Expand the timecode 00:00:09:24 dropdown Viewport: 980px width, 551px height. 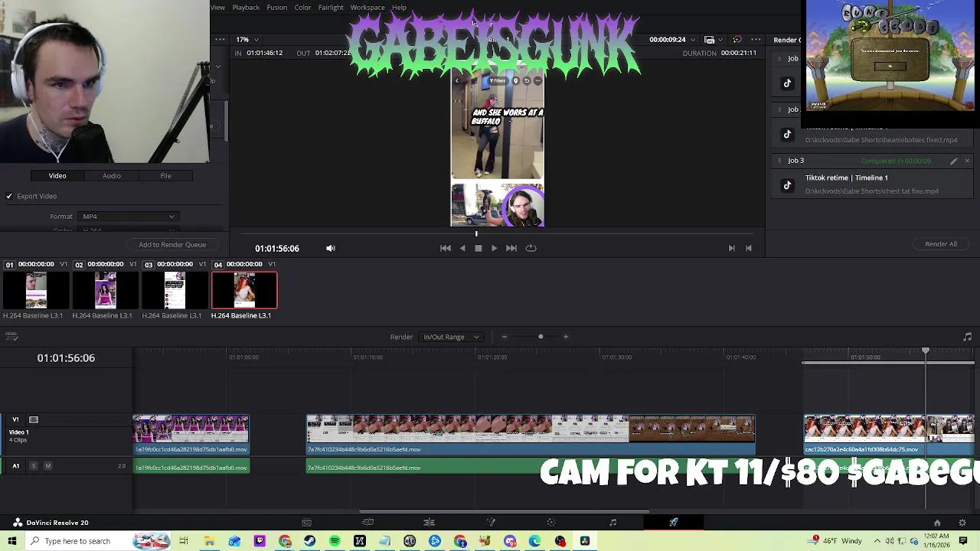pyautogui.click(x=693, y=40)
